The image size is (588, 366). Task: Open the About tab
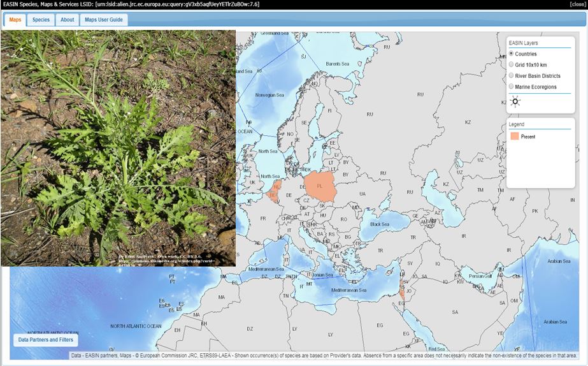pos(68,20)
